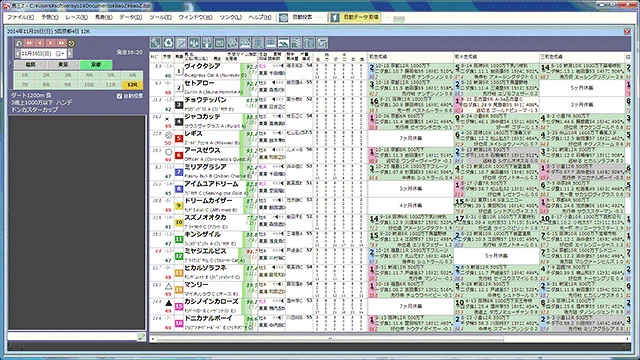Expand the left panel with the small chevron
The image size is (640, 360).
pyautogui.click(x=11, y=63)
